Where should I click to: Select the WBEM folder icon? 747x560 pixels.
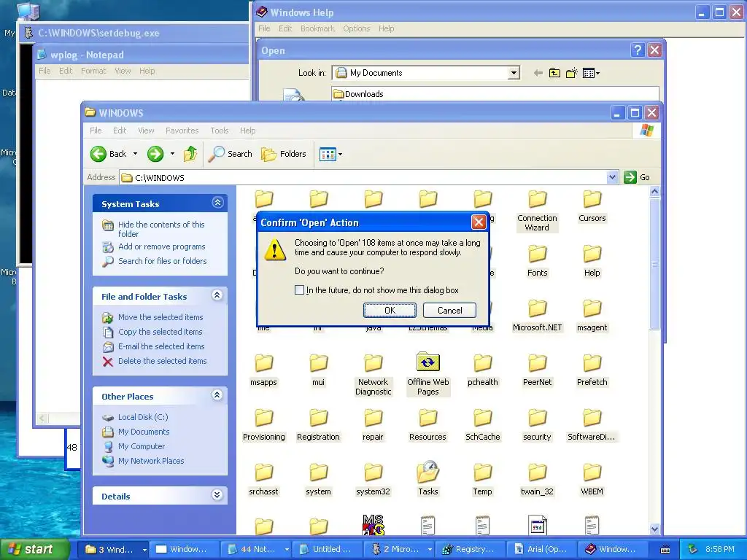click(x=592, y=472)
